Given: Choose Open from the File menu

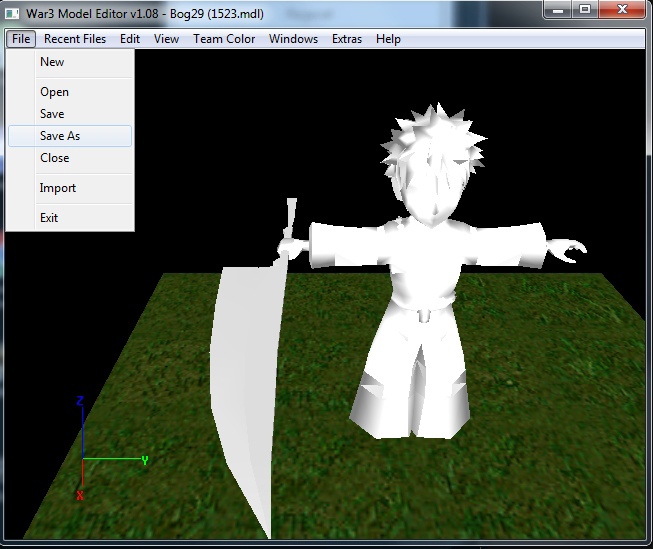Looking at the screenshot, I should tap(70, 92).
